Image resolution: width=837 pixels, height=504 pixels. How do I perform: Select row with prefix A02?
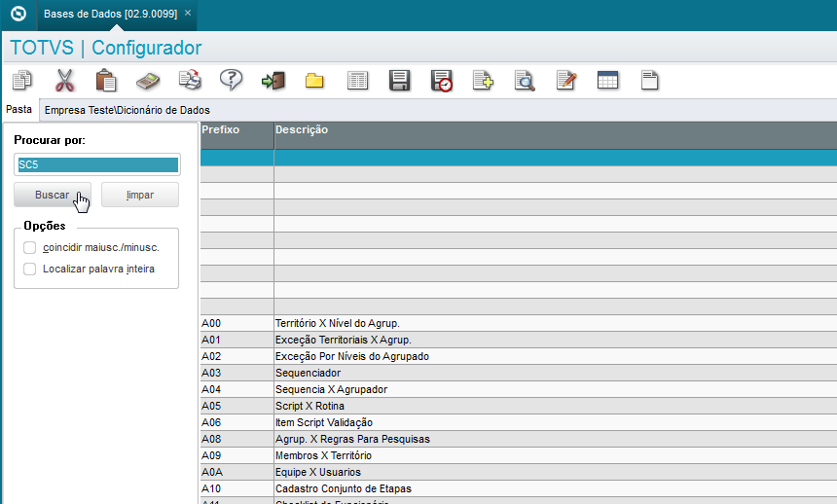pos(519,357)
